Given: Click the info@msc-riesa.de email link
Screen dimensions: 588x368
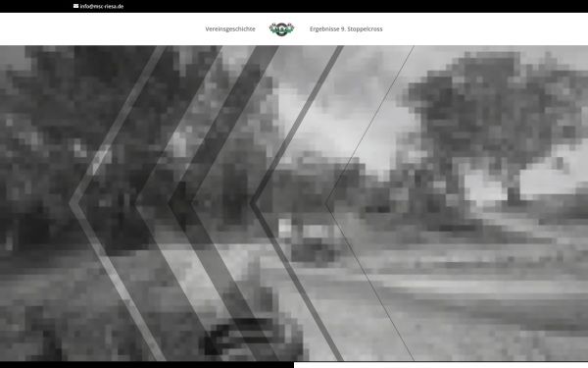Looking at the screenshot, I should pos(102,7).
